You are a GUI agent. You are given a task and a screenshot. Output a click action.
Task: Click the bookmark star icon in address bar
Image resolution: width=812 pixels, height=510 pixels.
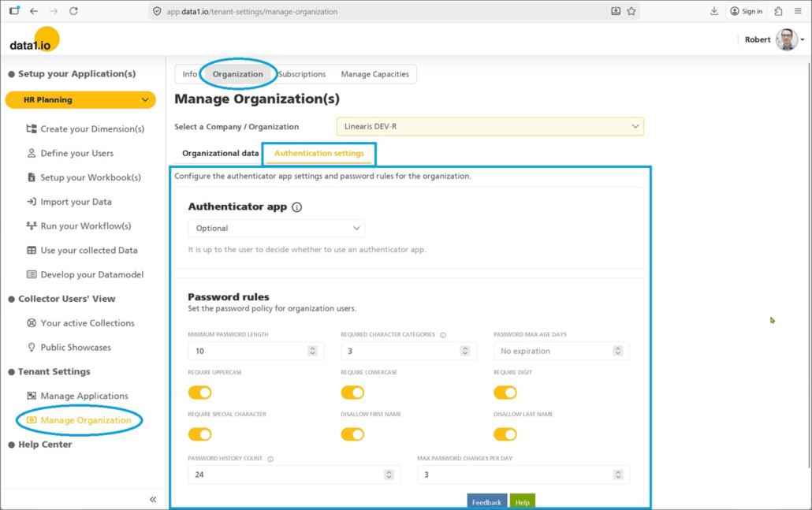pyautogui.click(x=631, y=11)
